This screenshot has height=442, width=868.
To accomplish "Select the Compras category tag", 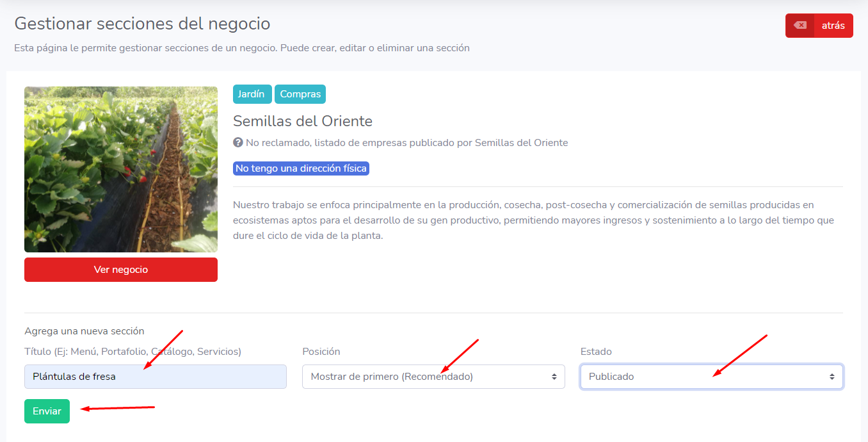I will (300, 94).
